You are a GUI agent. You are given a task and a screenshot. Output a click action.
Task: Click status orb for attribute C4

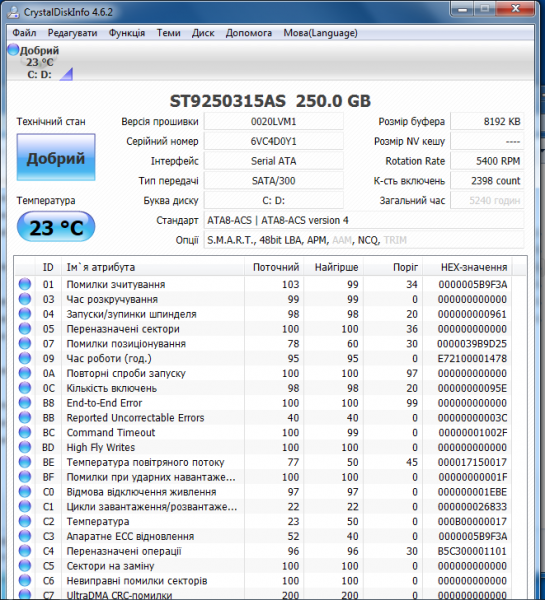[x=25, y=551]
